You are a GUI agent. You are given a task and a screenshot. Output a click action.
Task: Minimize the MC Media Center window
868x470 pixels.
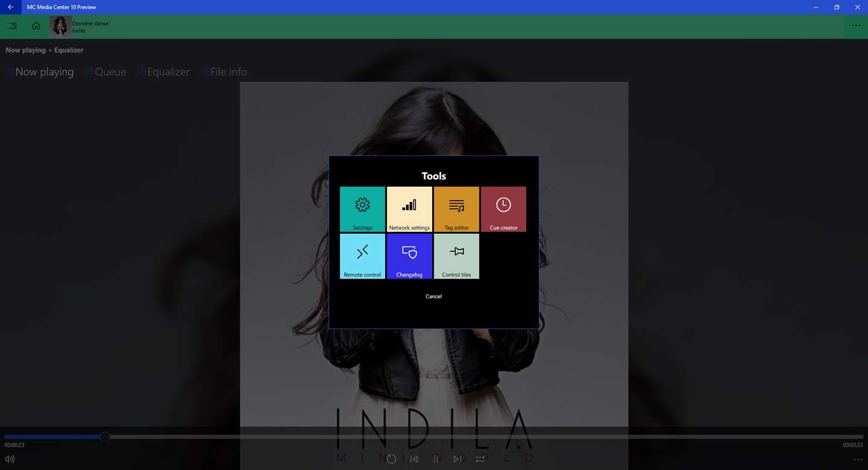point(816,7)
